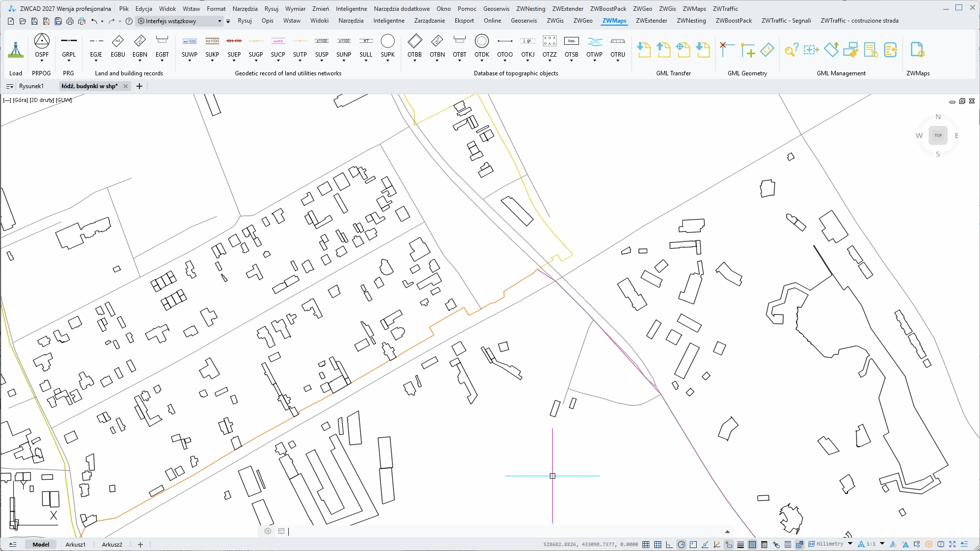Click the command line input field
Screen dimensions: 980x551
point(505,531)
